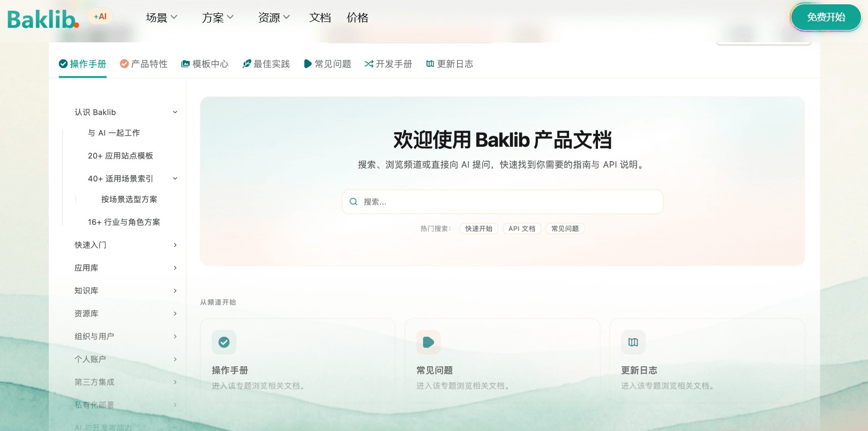The width and height of the screenshot is (868, 431).
Task: Open 按场景选型方案 in the sidebar
Action: (x=129, y=199)
